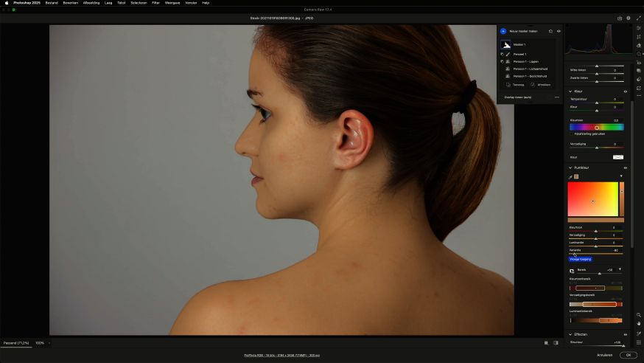Collapse the Kleur section

click(570, 91)
